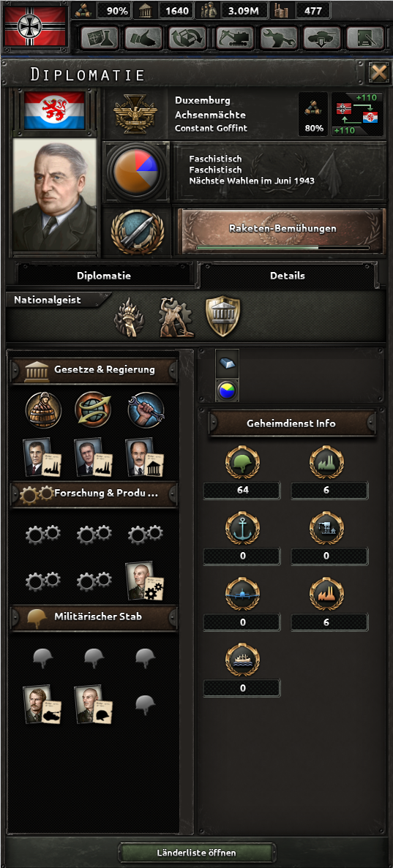Select the shield-with-building national spirit icon
This screenshot has width=393, height=868.
[x=222, y=317]
